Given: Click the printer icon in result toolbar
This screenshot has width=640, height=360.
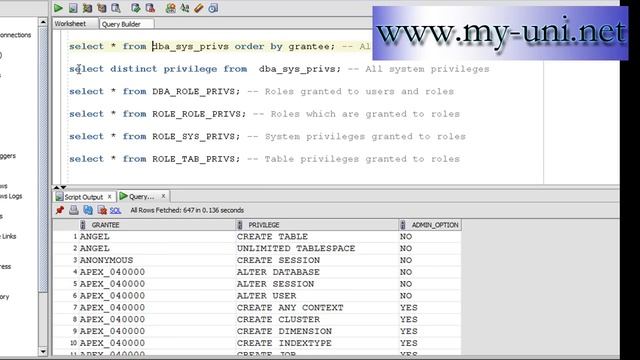Looking at the screenshot, I should [74, 210].
